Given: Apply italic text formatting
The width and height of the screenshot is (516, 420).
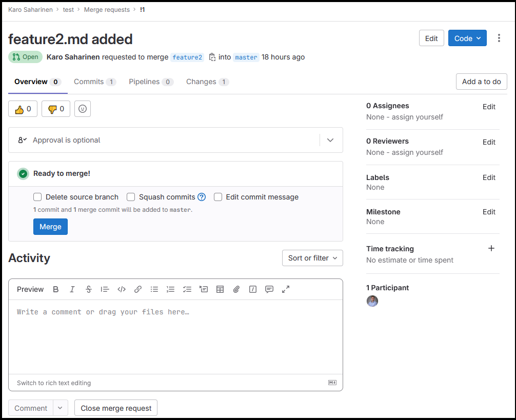Looking at the screenshot, I should pos(72,289).
